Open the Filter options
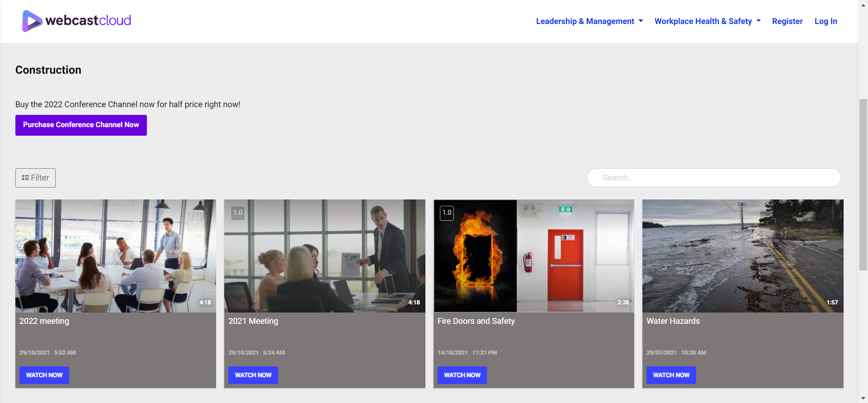The height and width of the screenshot is (403, 868). (35, 178)
